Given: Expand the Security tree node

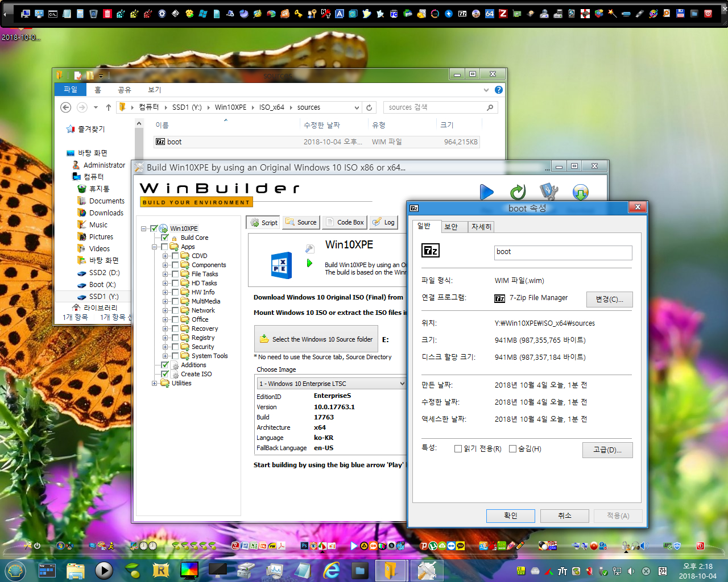Looking at the screenshot, I should (166, 347).
